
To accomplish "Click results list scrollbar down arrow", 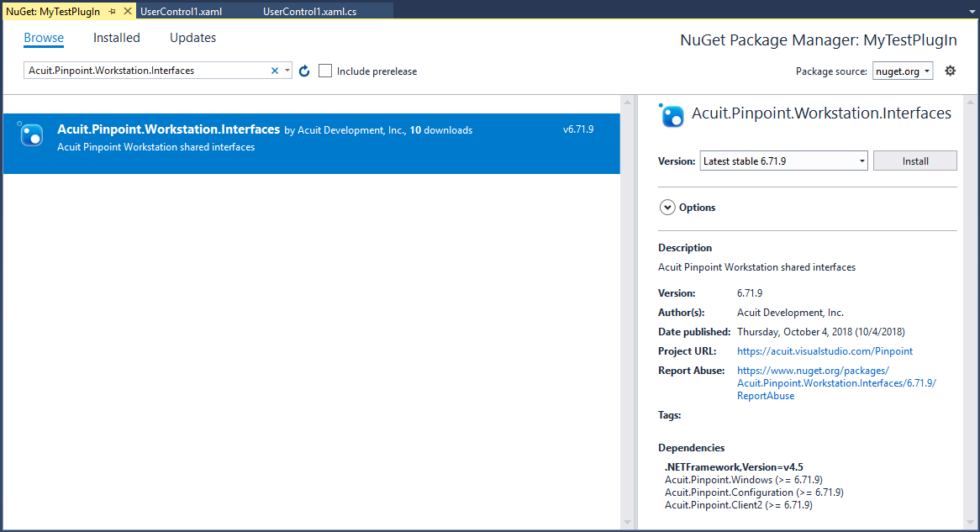I will pyautogui.click(x=628, y=523).
